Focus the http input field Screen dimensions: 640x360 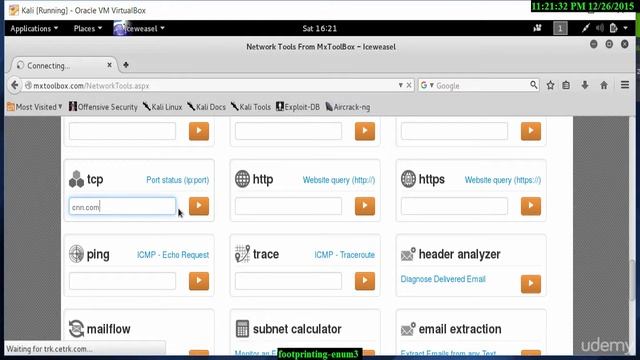tap(288, 207)
